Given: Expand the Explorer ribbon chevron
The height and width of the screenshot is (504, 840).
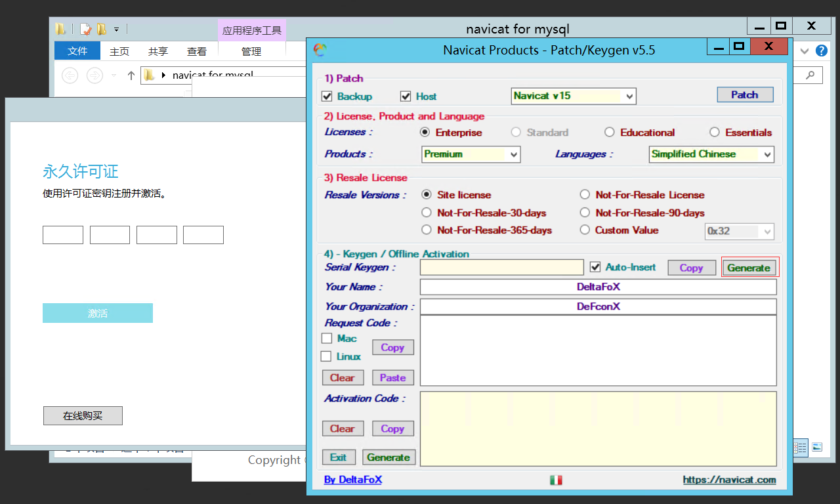Looking at the screenshot, I should click(805, 51).
